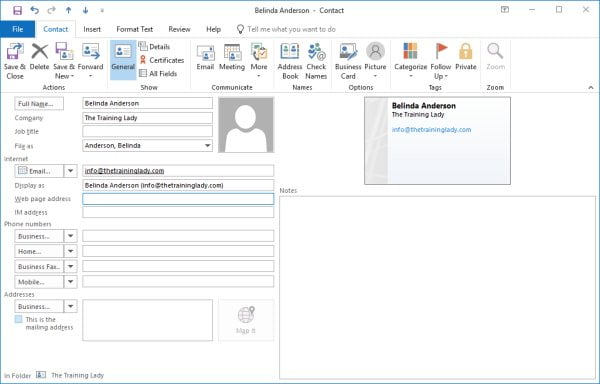Open the File as dropdown

[x=207, y=146]
